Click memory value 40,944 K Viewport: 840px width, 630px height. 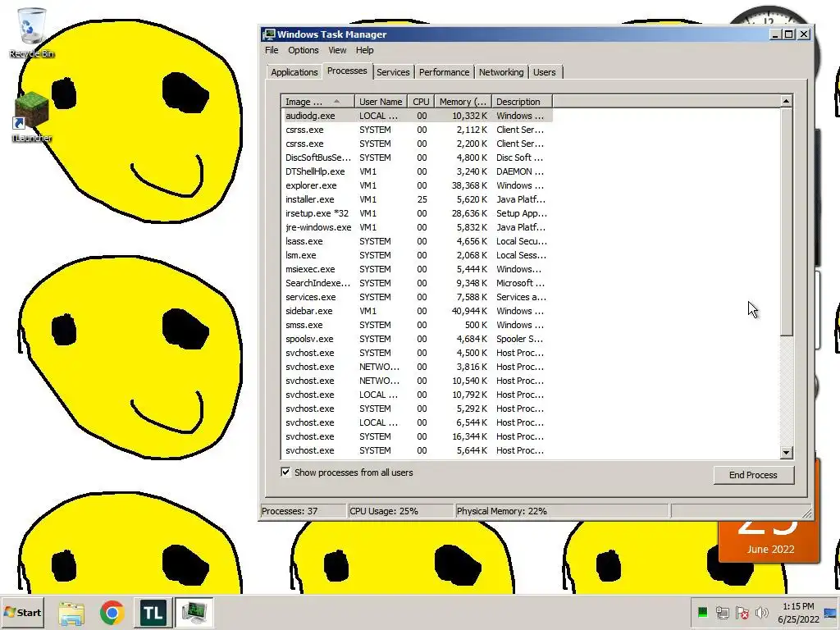tap(469, 311)
